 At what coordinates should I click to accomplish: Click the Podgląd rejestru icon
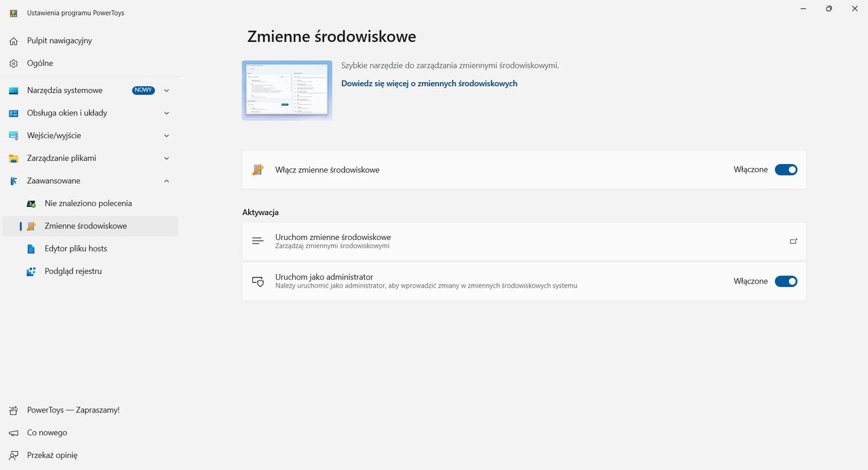31,271
